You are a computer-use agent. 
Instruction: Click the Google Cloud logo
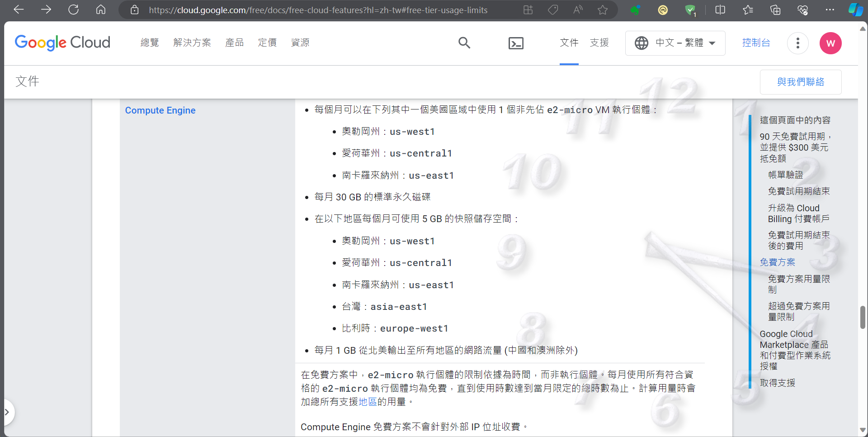click(x=62, y=43)
